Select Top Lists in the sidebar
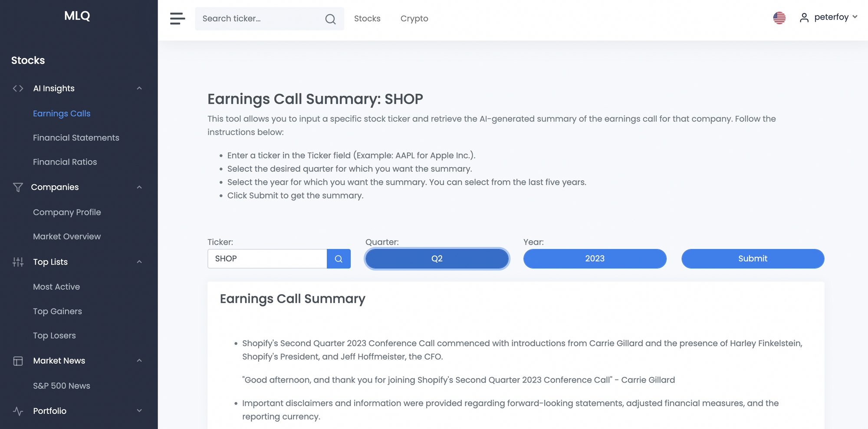 point(50,262)
